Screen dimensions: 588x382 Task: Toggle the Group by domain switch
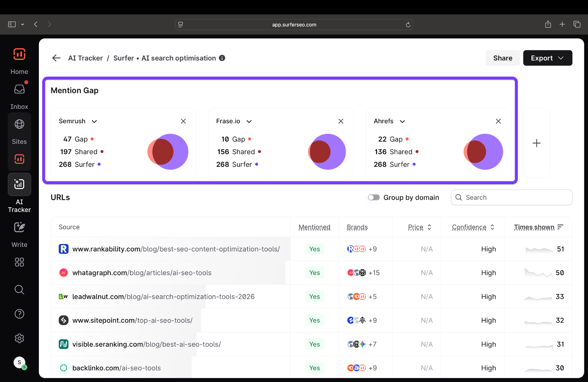point(374,197)
